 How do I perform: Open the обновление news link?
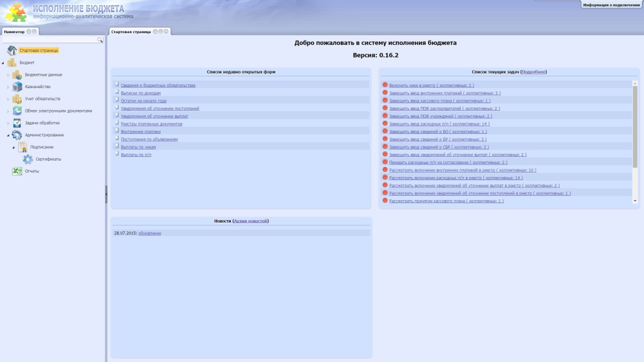pos(149,233)
